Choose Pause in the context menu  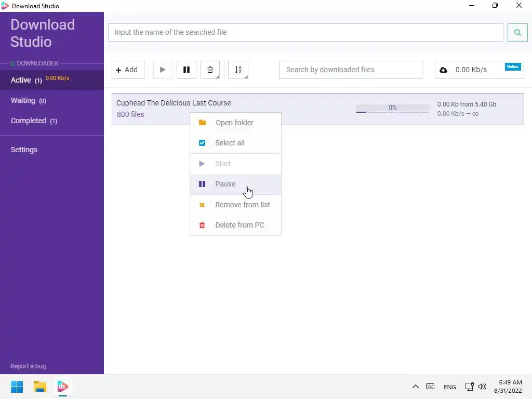[x=235, y=184]
